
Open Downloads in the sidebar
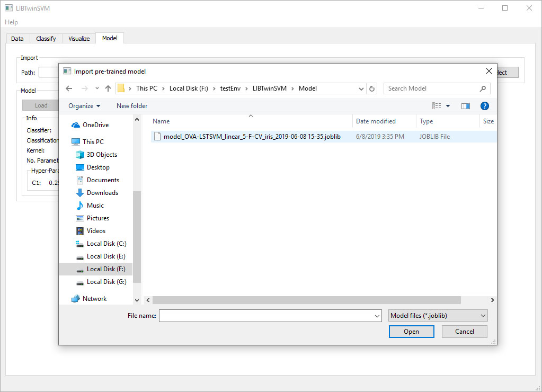click(97, 193)
